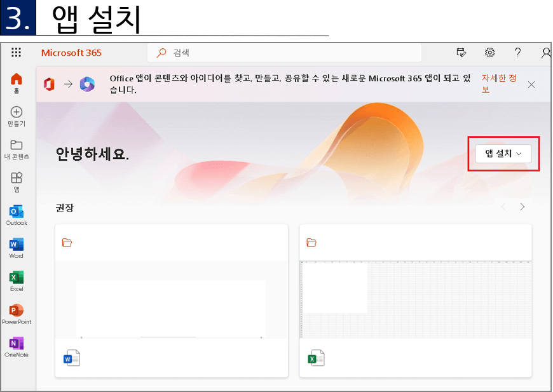Launch PowerPoint from sidebar

click(x=17, y=314)
